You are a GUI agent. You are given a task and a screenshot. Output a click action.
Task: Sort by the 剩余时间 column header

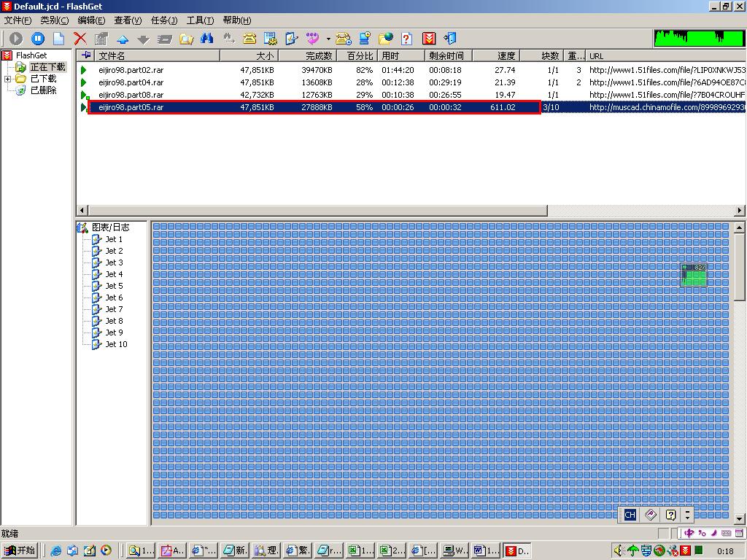[x=449, y=55]
